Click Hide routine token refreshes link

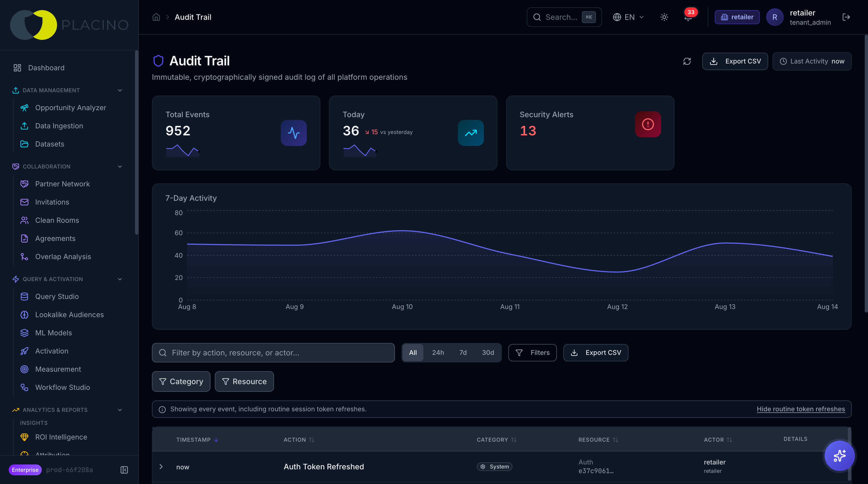tap(801, 409)
